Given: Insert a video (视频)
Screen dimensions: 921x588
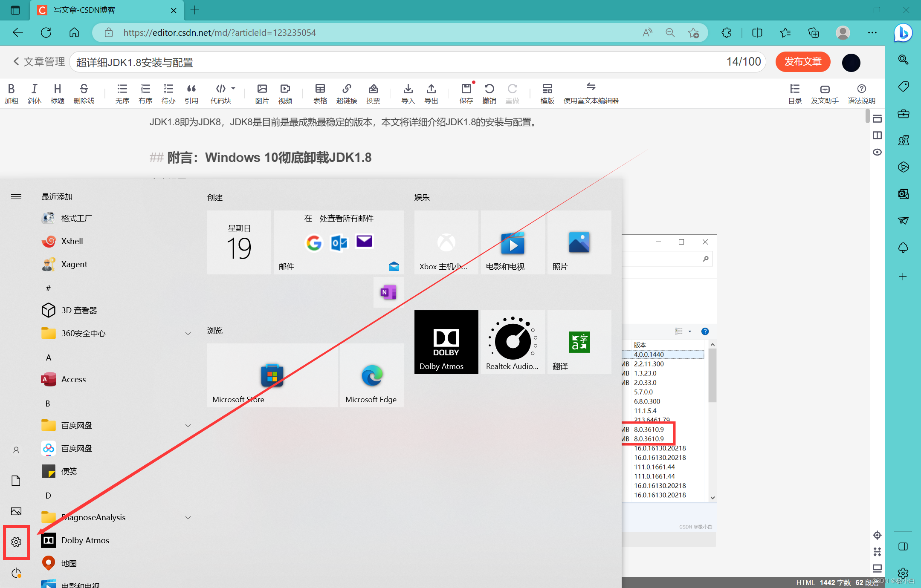Looking at the screenshot, I should click(285, 94).
